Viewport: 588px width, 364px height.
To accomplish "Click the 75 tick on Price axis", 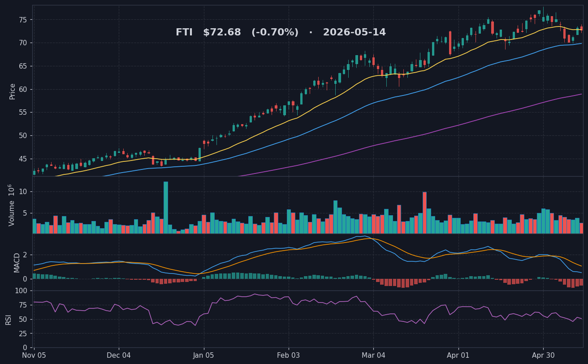I will point(24,20).
